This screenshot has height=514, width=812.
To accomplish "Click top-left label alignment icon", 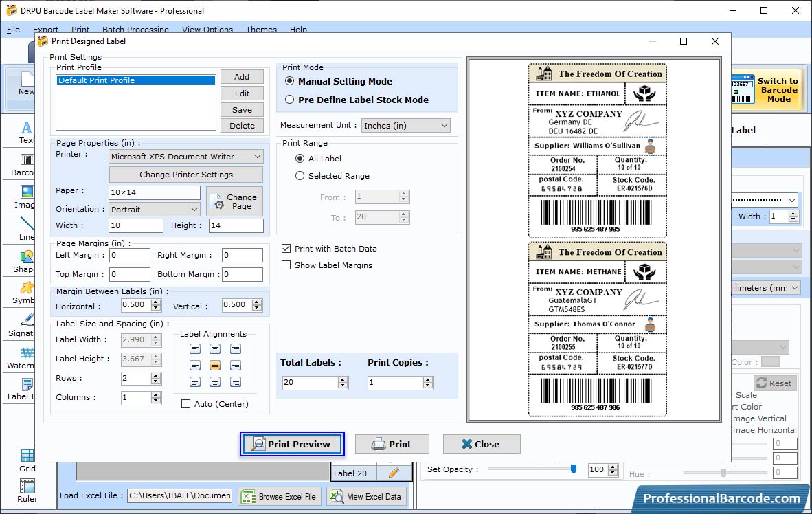I will click(194, 348).
